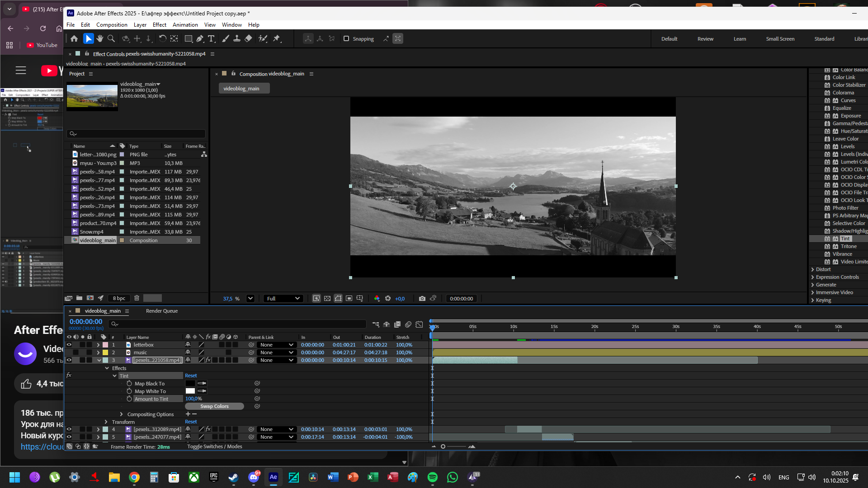Toggle Amount to Tint stopwatch

pyautogui.click(x=129, y=399)
